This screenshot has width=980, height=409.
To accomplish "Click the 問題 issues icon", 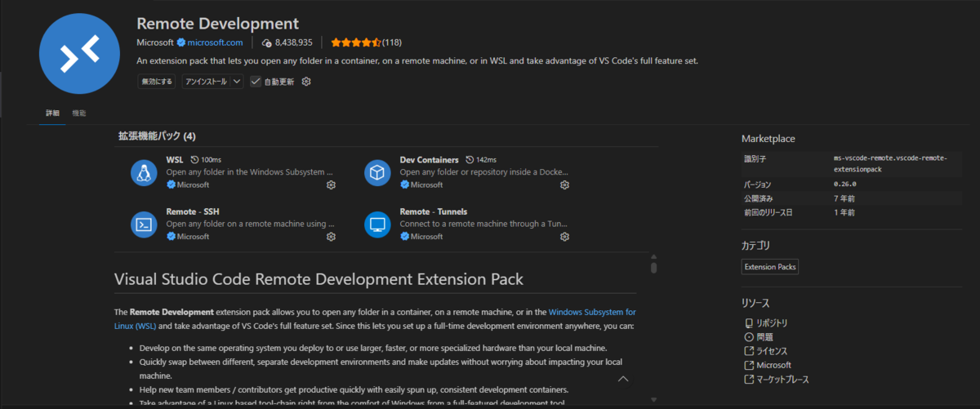I will [749, 337].
